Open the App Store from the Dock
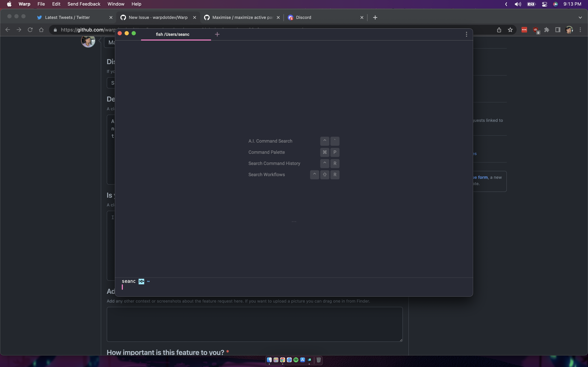Viewport: 588px width, 367px height. [x=303, y=360]
